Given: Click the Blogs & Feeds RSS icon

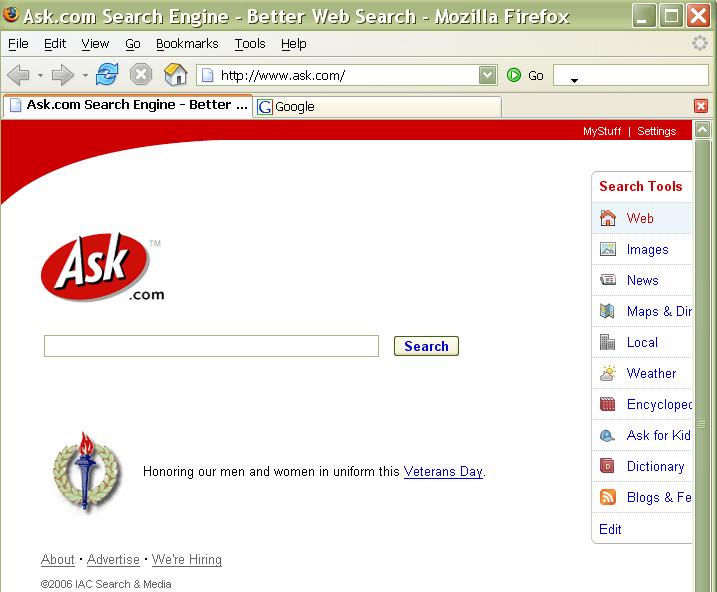Looking at the screenshot, I should [x=608, y=497].
